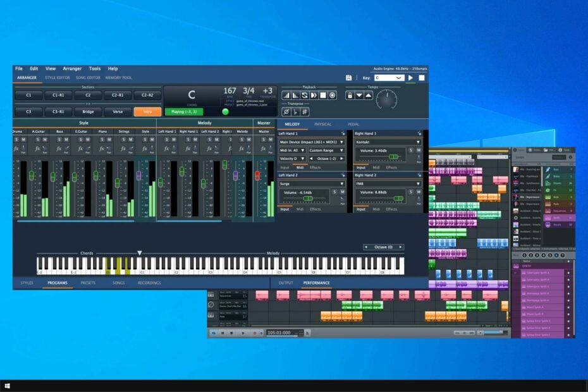This screenshot has height=392, width=588.
Task: Click the tempo lock padlock icon
Action: tap(350, 95)
